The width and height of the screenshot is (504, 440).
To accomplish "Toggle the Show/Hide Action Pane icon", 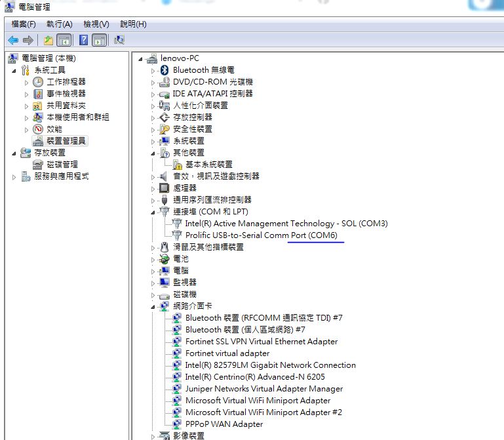I will (100, 40).
